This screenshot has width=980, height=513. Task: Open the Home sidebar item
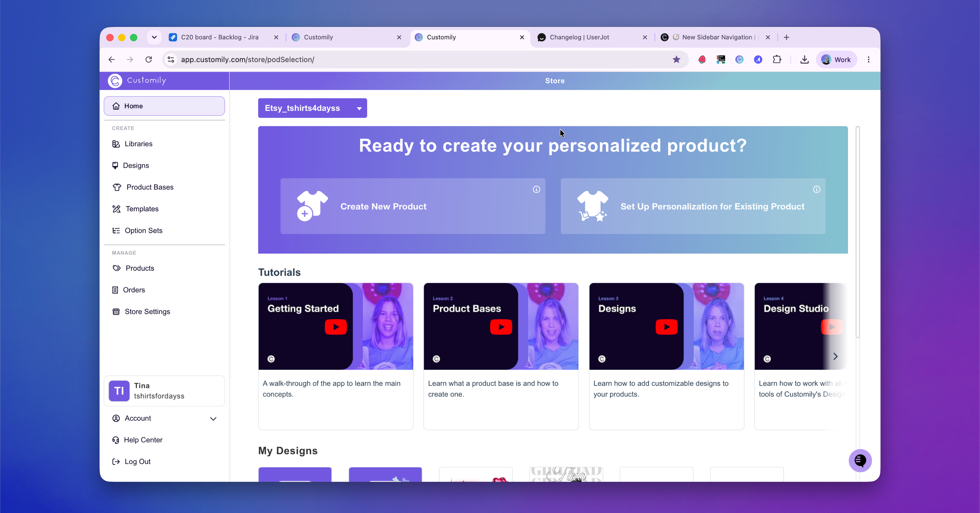(164, 106)
